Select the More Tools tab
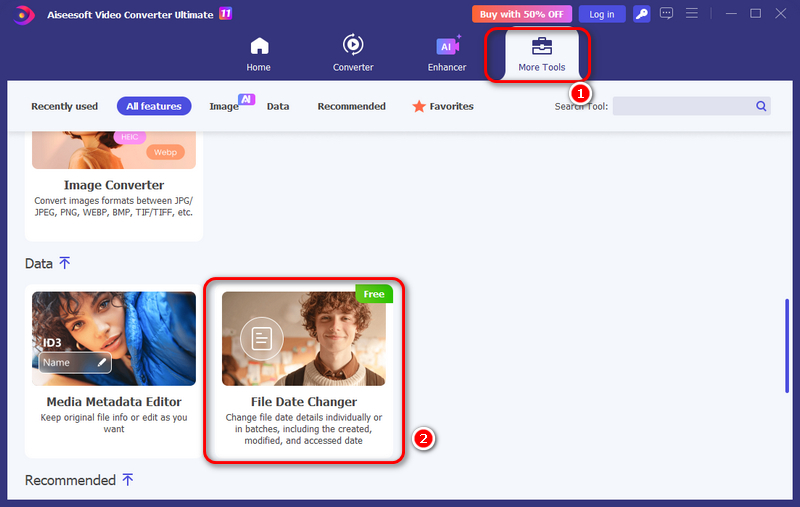The width and height of the screenshot is (800, 507). coord(541,55)
